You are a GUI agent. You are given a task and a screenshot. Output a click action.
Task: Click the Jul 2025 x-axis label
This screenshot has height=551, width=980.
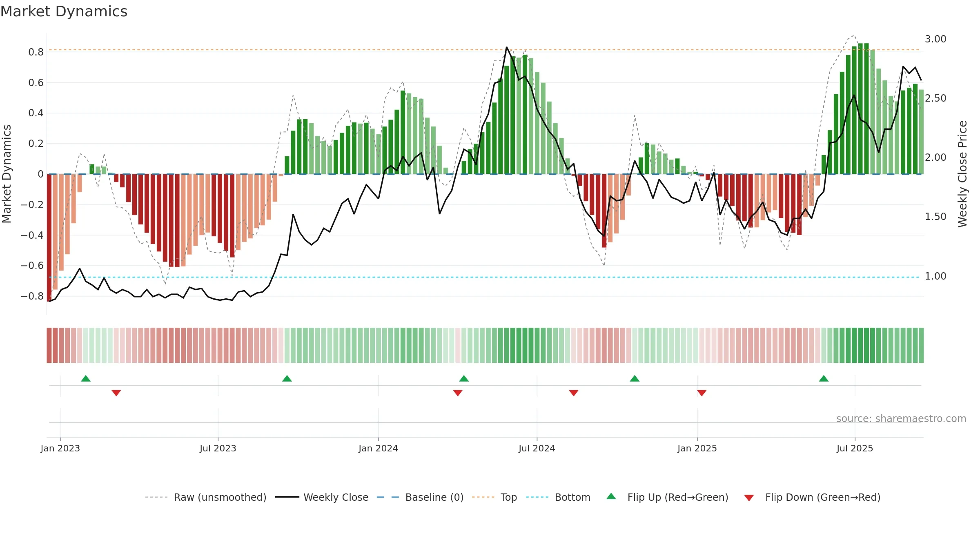click(855, 448)
